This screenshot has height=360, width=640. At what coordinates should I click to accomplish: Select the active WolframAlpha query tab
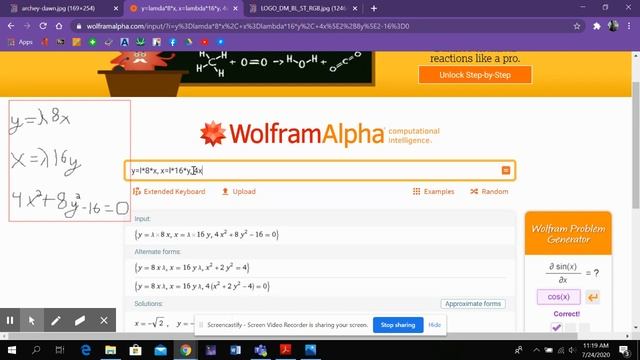[x=183, y=8]
